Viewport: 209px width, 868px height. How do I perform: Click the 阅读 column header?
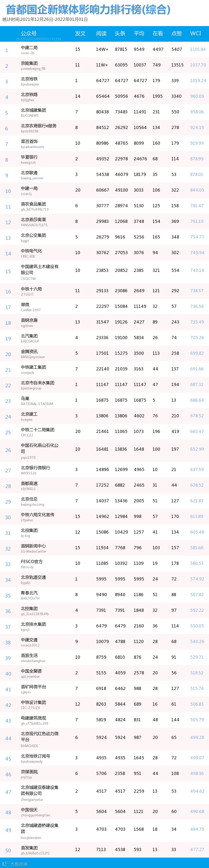tap(101, 33)
